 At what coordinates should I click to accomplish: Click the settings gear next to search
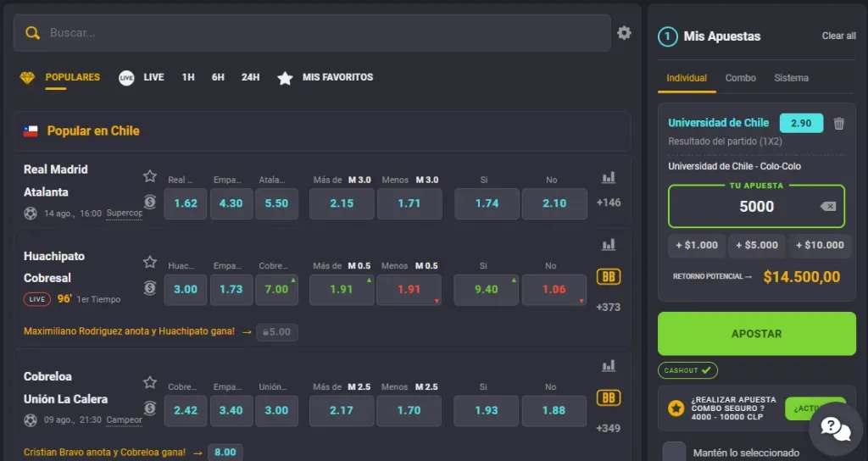(x=624, y=33)
